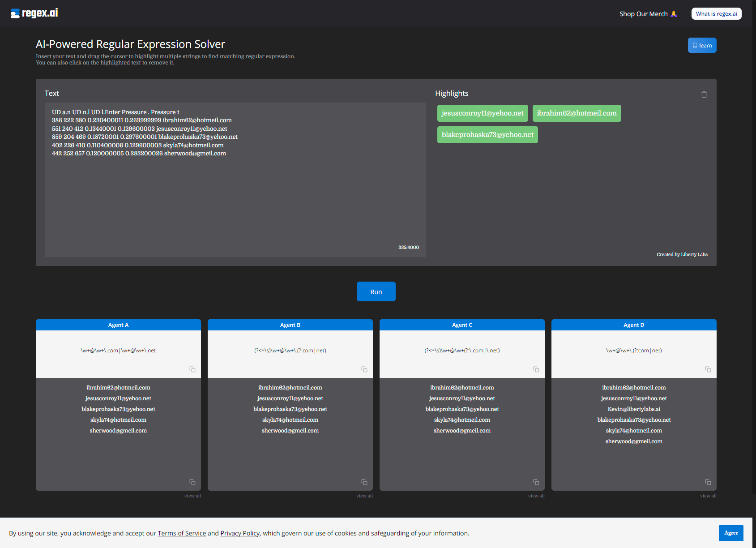Click Agent D regex pattern text
The image size is (756, 548).
[634, 351]
